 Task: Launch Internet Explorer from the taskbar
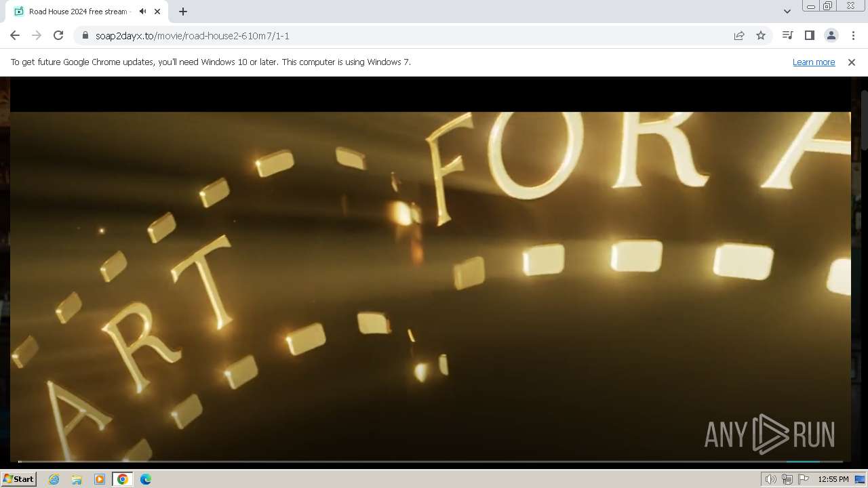tap(54, 479)
